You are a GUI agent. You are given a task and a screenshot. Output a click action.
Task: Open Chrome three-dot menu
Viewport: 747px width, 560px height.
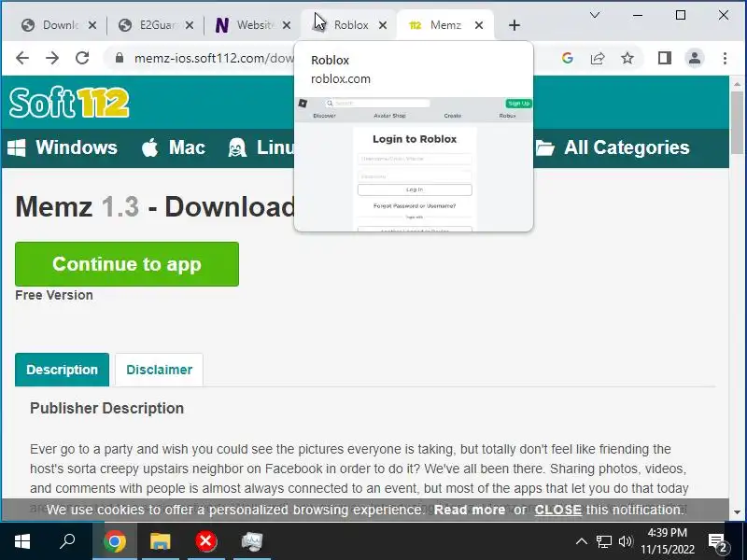tap(725, 58)
